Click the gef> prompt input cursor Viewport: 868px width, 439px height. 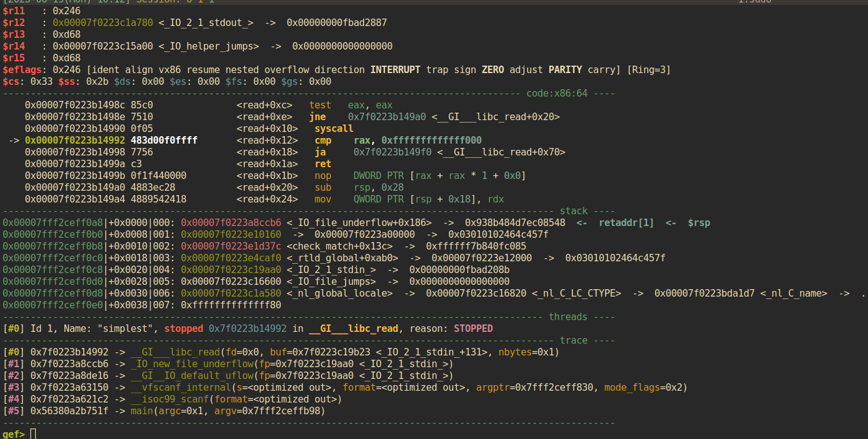click(33, 434)
